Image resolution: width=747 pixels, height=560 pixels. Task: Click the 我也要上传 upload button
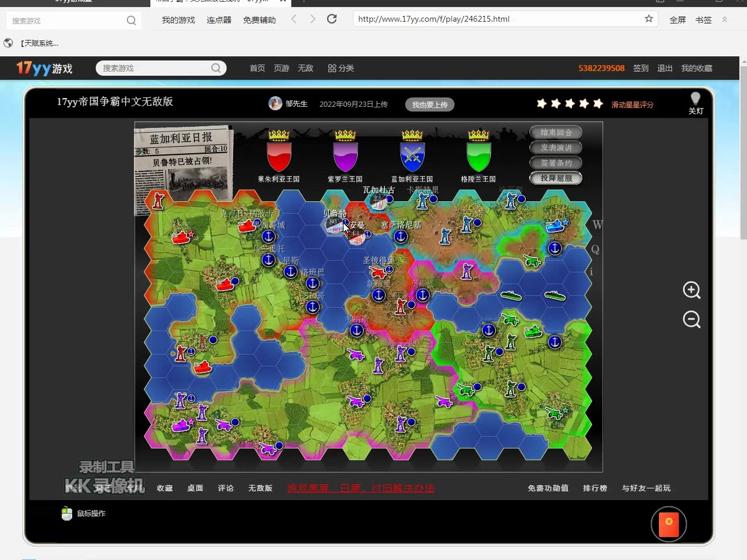point(430,104)
